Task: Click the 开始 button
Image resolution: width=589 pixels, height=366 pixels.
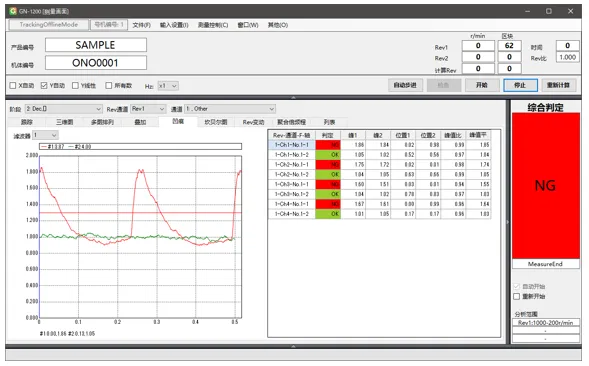Action: (482, 85)
